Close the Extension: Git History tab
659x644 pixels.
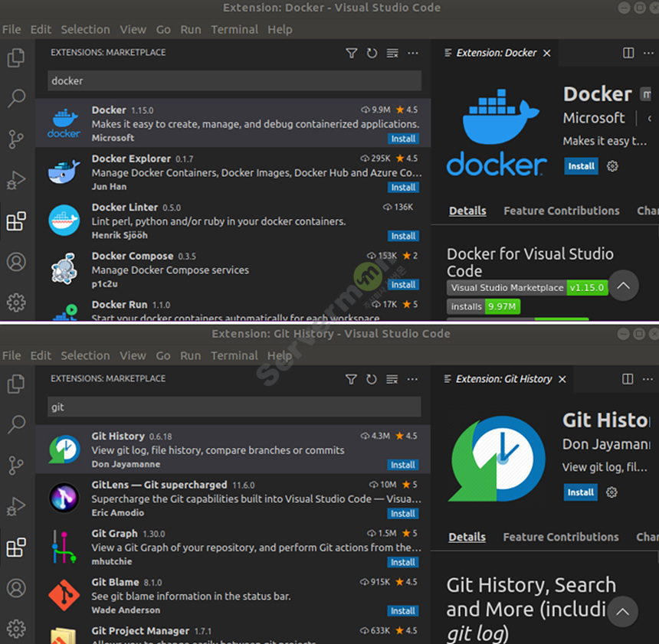pos(562,379)
